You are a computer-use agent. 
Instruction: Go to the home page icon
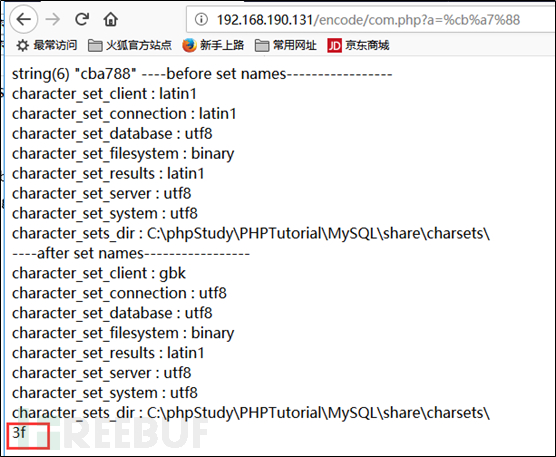click(111, 19)
